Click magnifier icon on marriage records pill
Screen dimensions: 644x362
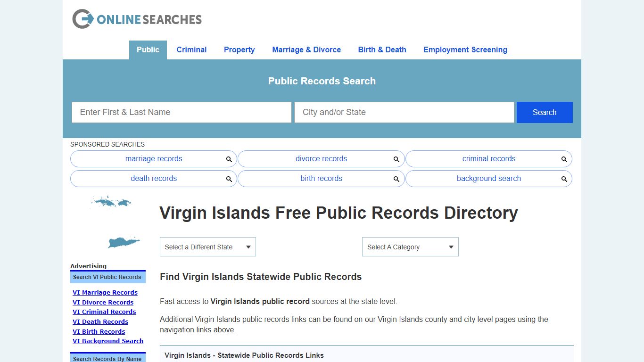pyautogui.click(x=229, y=159)
